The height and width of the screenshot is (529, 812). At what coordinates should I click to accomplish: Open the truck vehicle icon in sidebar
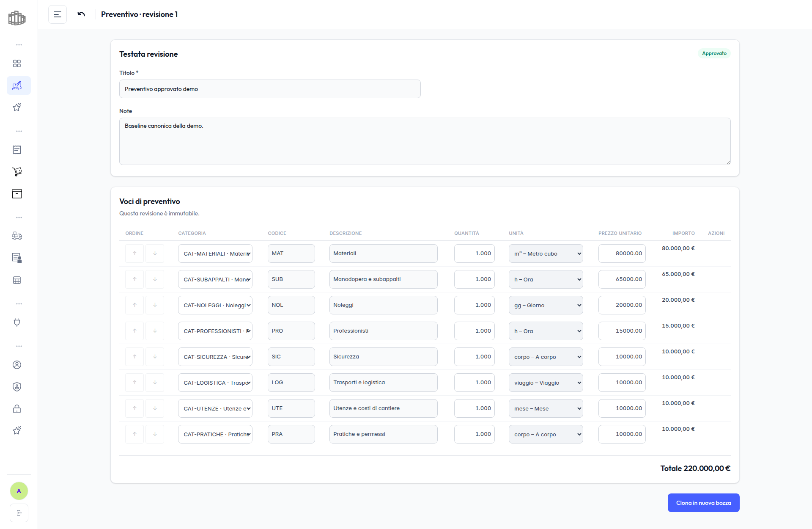[x=17, y=236]
